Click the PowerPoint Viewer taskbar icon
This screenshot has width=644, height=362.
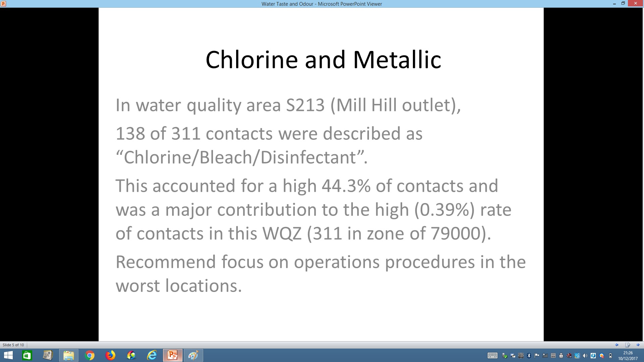point(172,355)
